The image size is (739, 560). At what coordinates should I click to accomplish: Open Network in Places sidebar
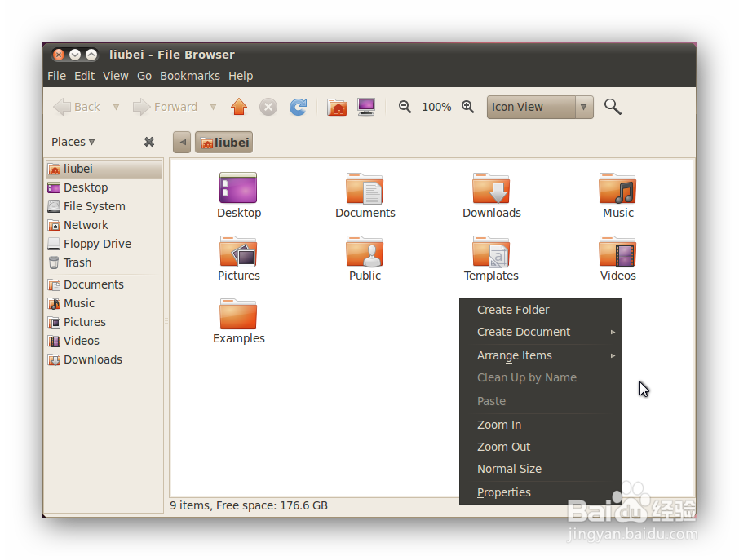(104, 225)
